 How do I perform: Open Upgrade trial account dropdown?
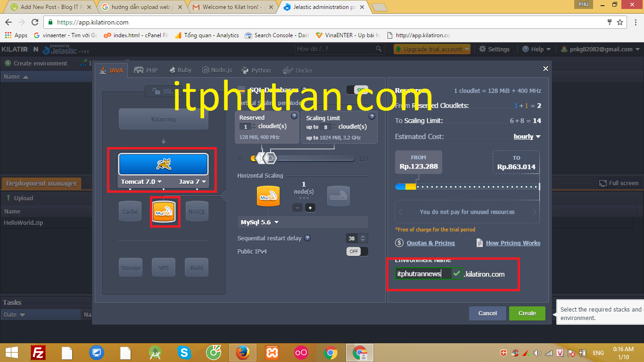tap(432, 49)
